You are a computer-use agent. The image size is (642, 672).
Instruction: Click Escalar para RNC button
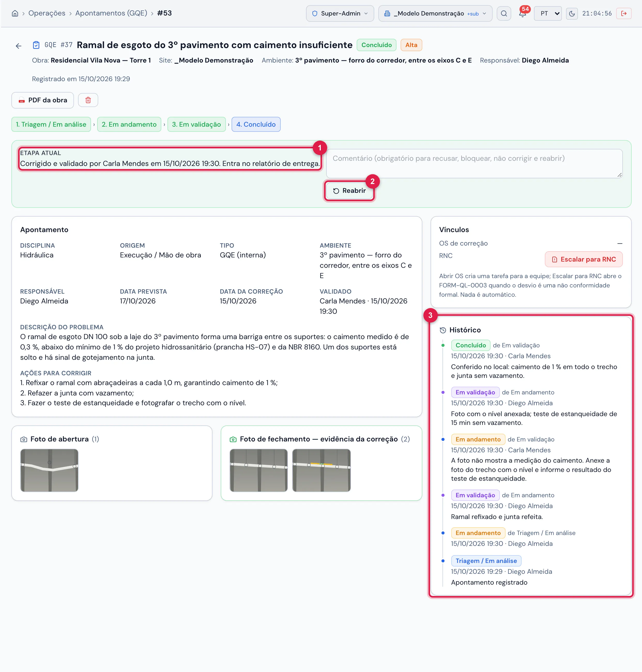click(584, 259)
